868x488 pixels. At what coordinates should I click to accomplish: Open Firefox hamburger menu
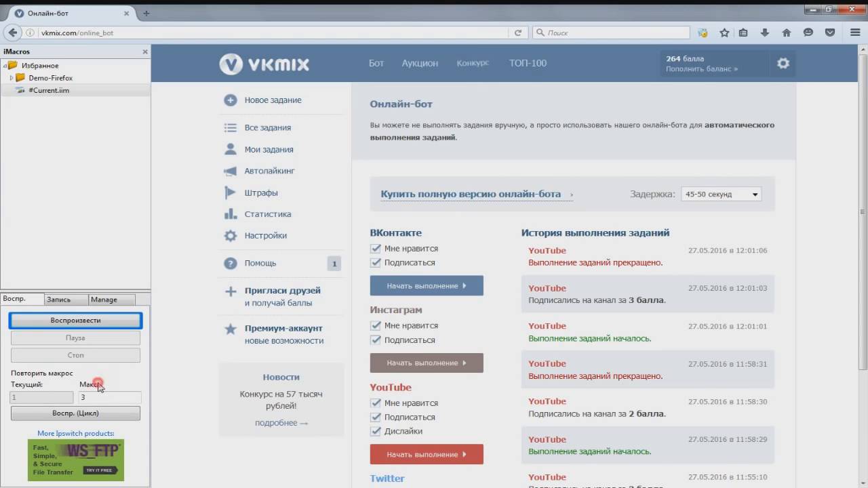click(854, 33)
